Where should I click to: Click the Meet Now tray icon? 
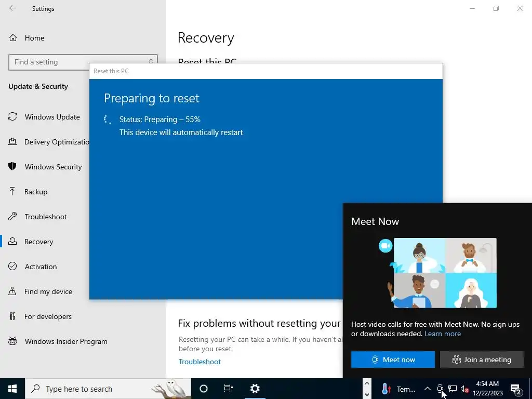coord(440,389)
